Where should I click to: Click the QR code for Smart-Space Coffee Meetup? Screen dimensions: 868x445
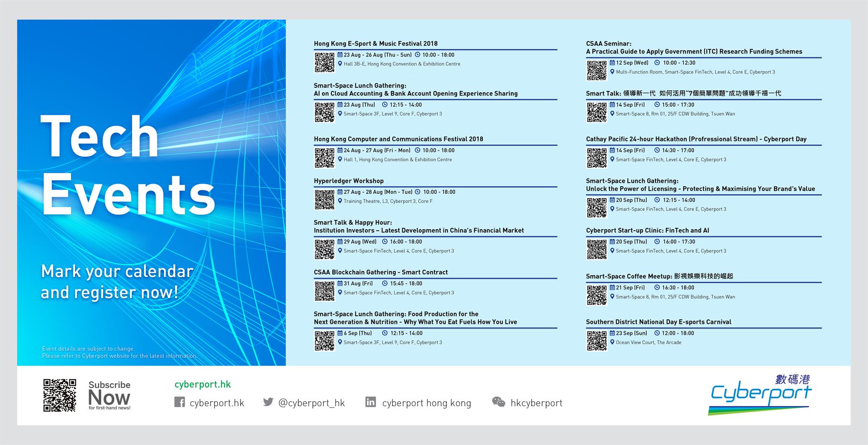[x=597, y=295]
